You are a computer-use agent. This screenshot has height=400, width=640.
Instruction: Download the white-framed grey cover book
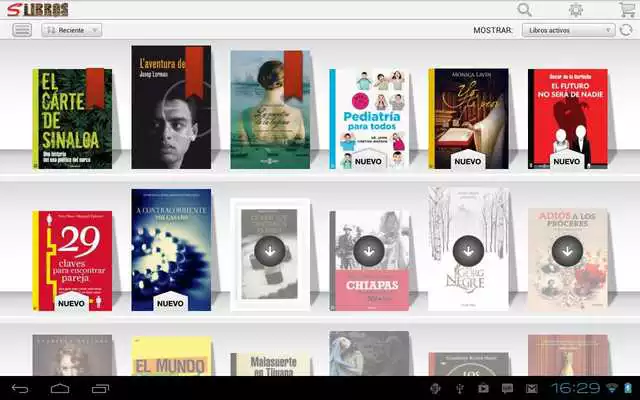pyautogui.click(x=270, y=251)
